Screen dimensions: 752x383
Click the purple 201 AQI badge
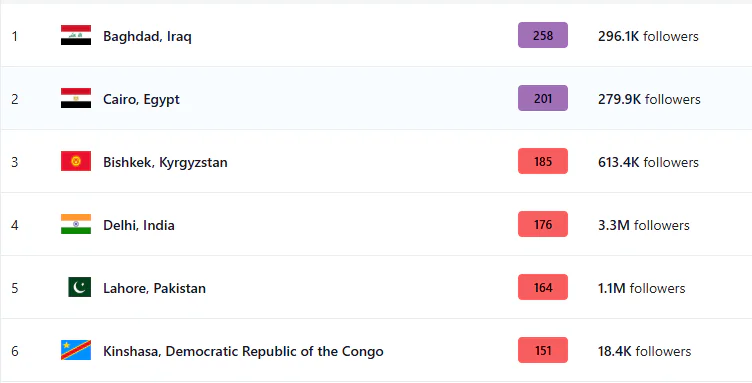pos(543,98)
